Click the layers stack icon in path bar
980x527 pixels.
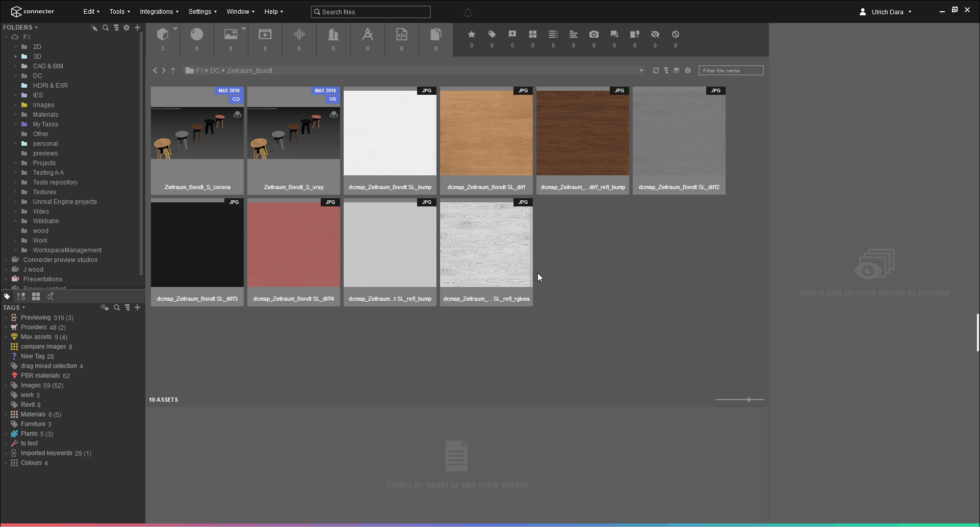tap(676, 70)
